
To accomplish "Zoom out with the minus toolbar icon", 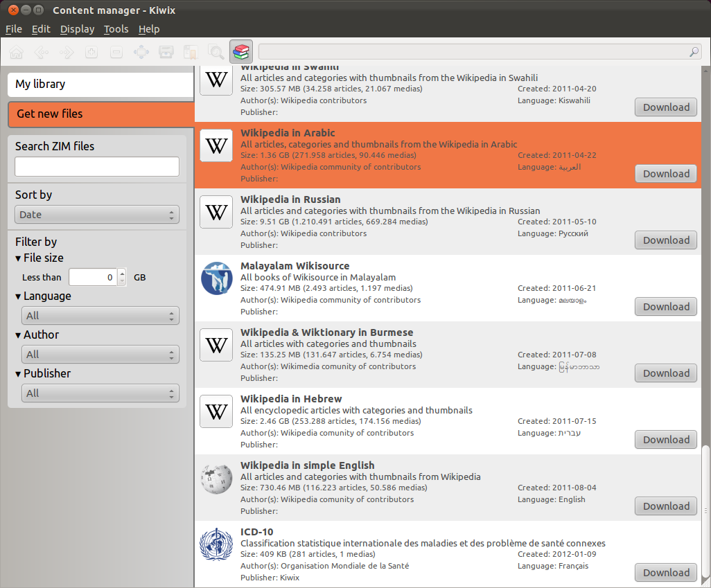I will coord(116,52).
